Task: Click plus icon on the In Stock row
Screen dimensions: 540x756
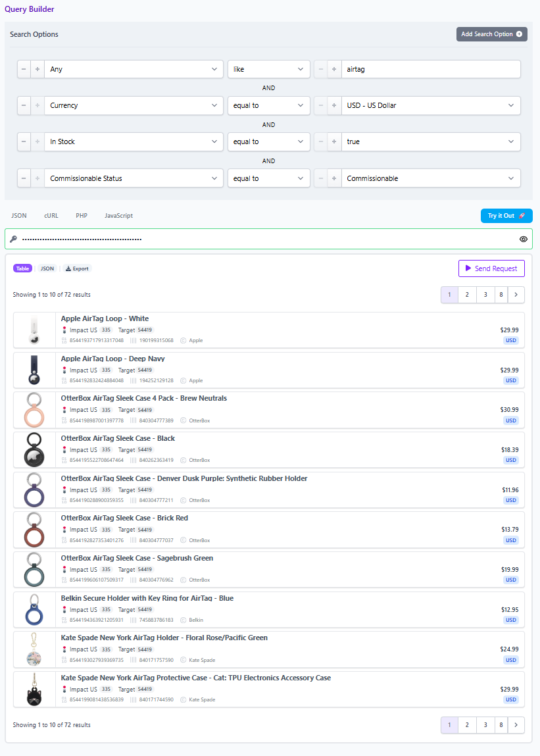Action: pos(37,141)
